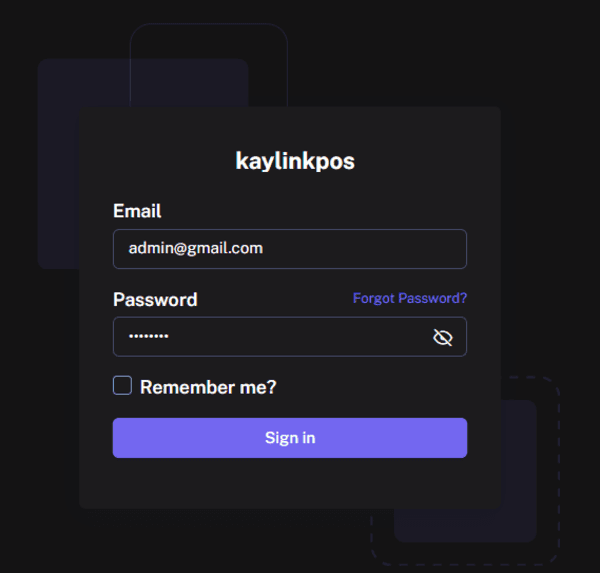Click empty space right of the kaylinkpos title
The height and width of the screenshot is (573, 600).
pyautogui.click(x=430, y=160)
